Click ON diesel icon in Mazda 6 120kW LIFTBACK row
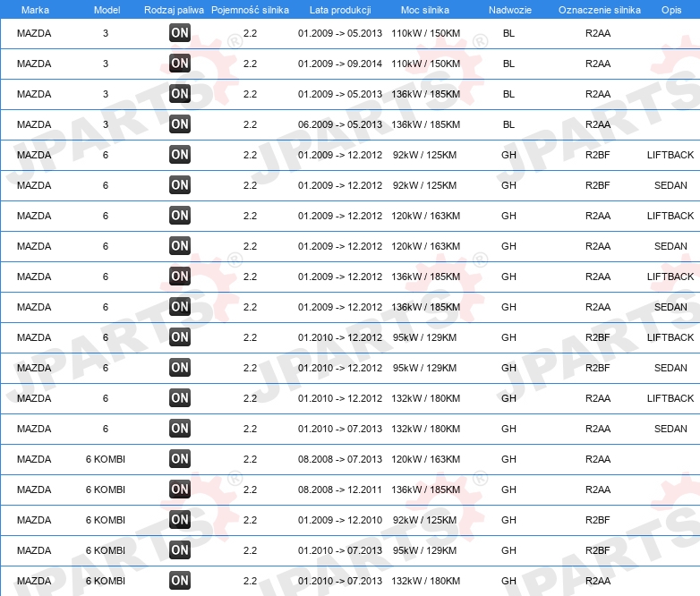700x596 pixels. click(x=180, y=215)
